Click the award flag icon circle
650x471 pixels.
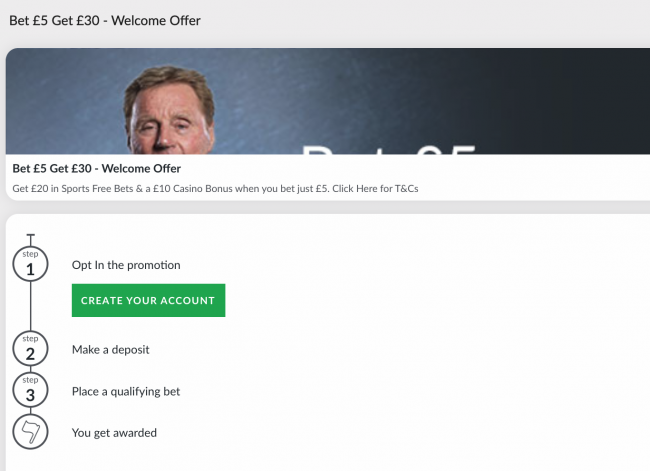30,433
